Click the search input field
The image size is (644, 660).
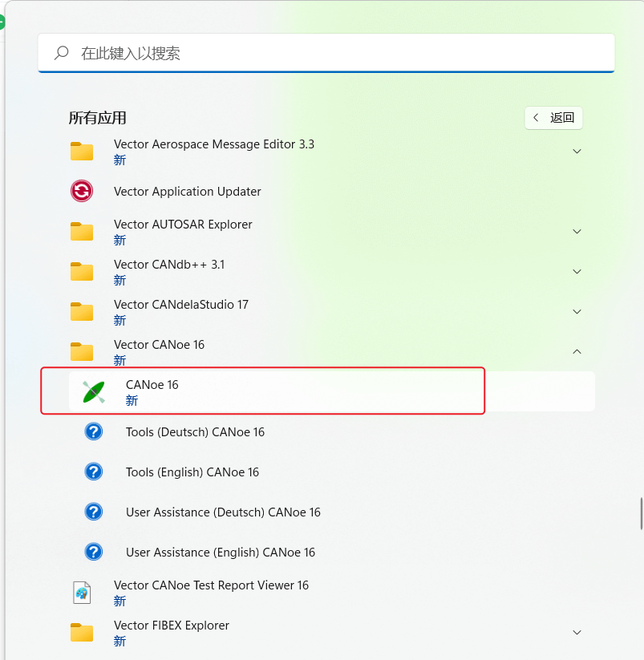pos(326,53)
